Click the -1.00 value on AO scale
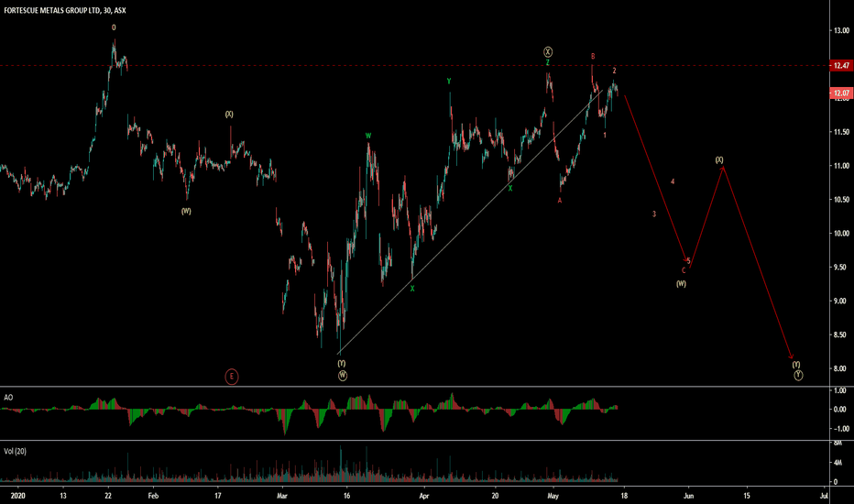The height and width of the screenshot is (504, 854). click(840, 429)
